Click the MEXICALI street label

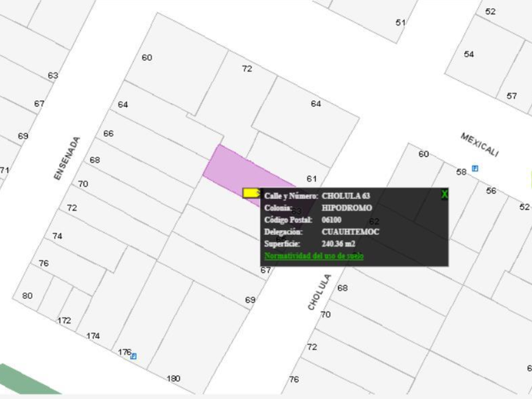[479, 144]
